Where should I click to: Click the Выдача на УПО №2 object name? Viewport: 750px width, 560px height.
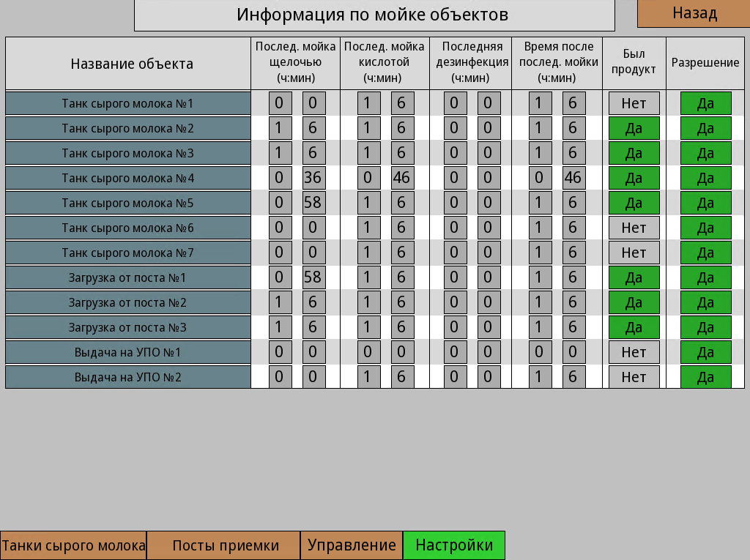pyautogui.click(x=128, y=377)
